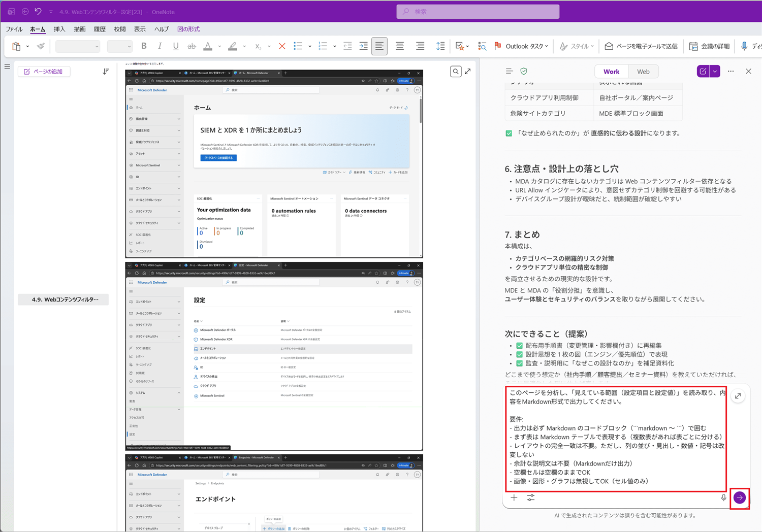Align text right
Viewport: 762px width, 532px height.
coord(420,46)
